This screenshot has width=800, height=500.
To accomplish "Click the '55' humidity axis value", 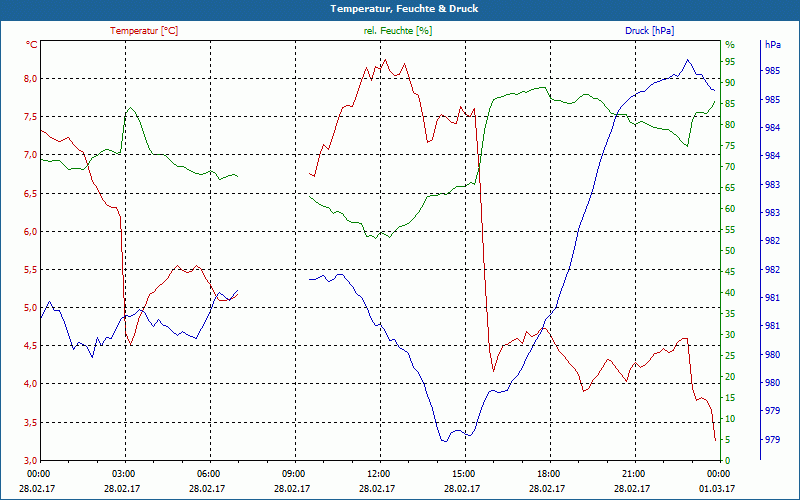I will click(730, 230).
